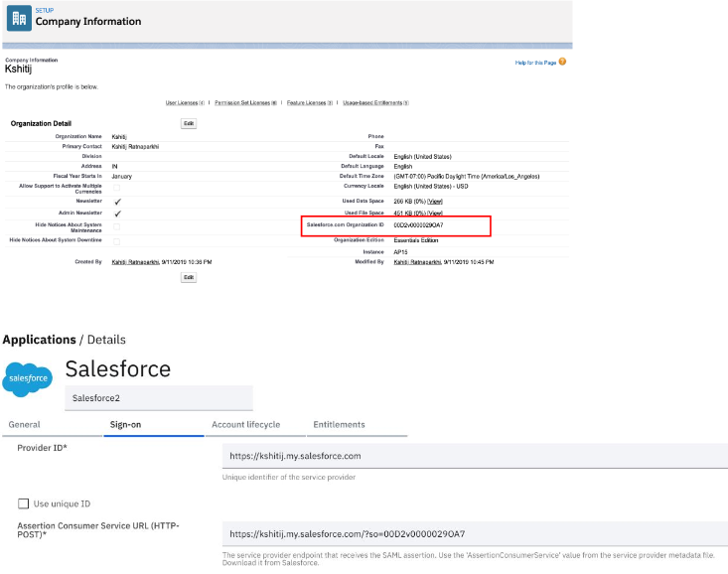728x574 pixels.
Task: Select the Instance value AP15
Action: tap(400, 252)
